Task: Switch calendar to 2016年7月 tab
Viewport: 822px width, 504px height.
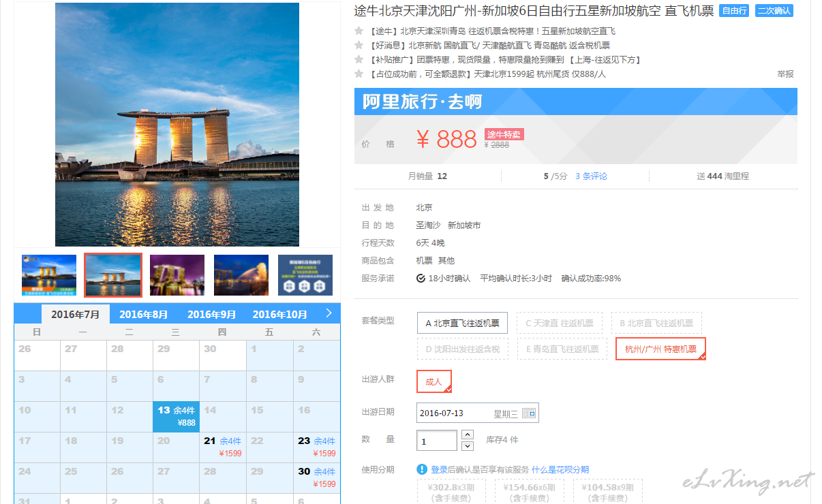Action: pos(76,314)
